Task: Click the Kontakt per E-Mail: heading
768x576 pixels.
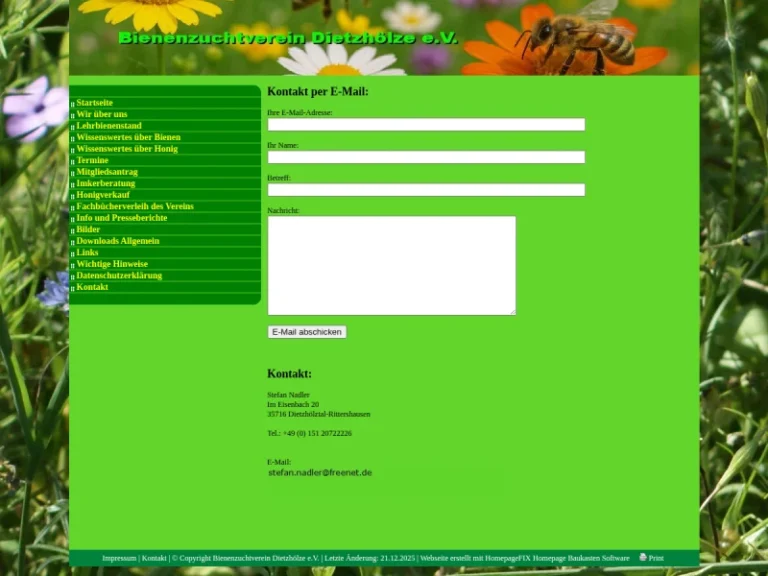Action: (318, 92)
